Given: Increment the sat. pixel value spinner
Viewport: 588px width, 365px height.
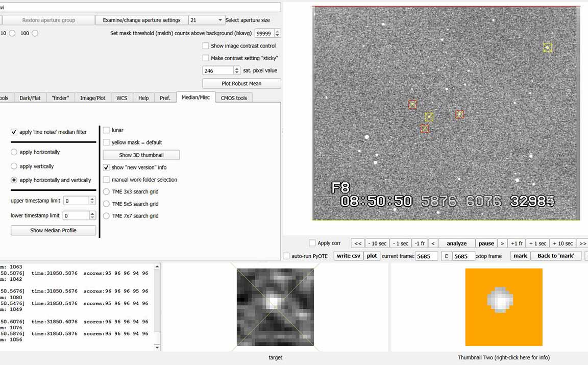Looking at the screenshot, I should pyautogui.click(x=237, y=68).
